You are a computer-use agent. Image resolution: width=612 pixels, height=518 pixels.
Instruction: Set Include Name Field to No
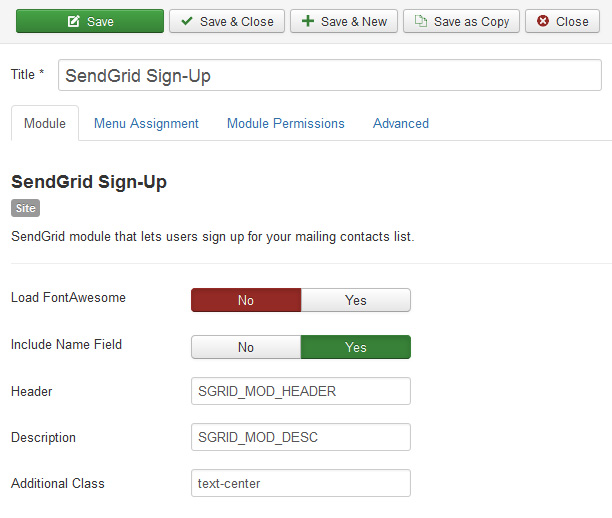point(246,347)
